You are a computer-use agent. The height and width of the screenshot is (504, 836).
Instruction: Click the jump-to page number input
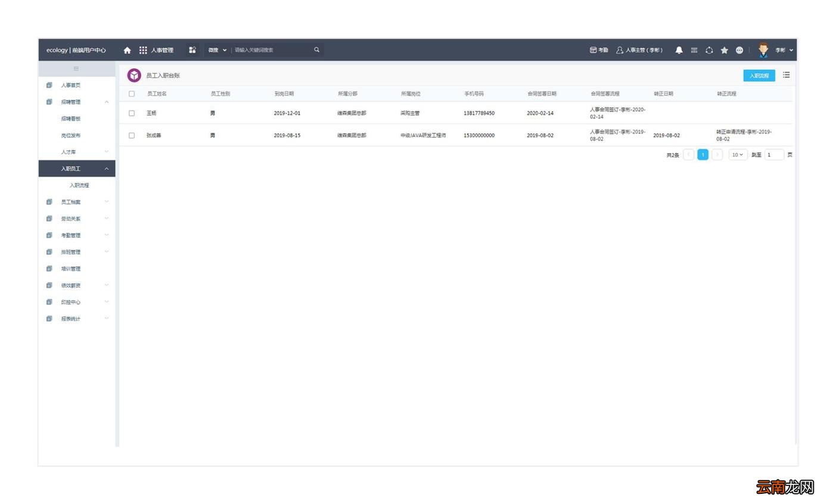(x=774, y=155)
